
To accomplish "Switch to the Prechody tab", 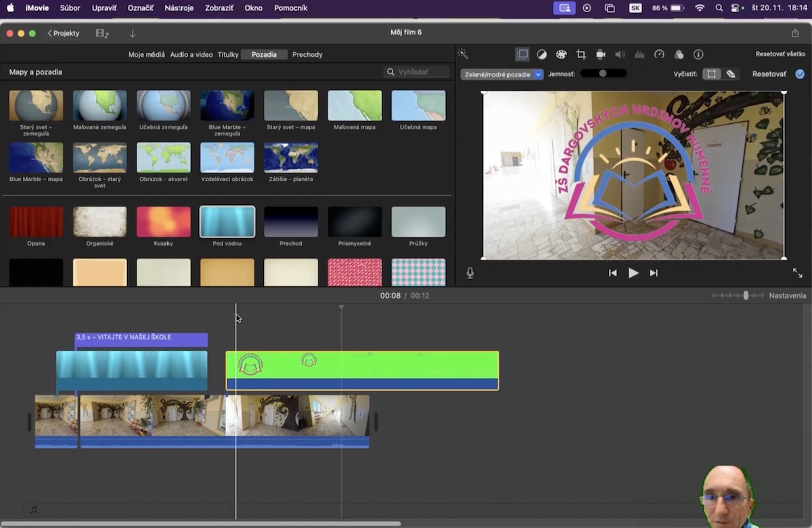I will (307, 54).
